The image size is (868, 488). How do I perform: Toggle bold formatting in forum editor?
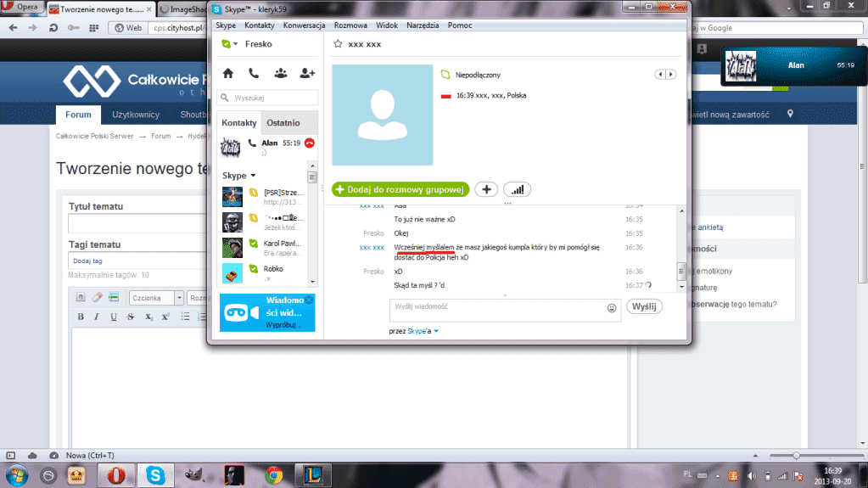[x=81, y=317]
